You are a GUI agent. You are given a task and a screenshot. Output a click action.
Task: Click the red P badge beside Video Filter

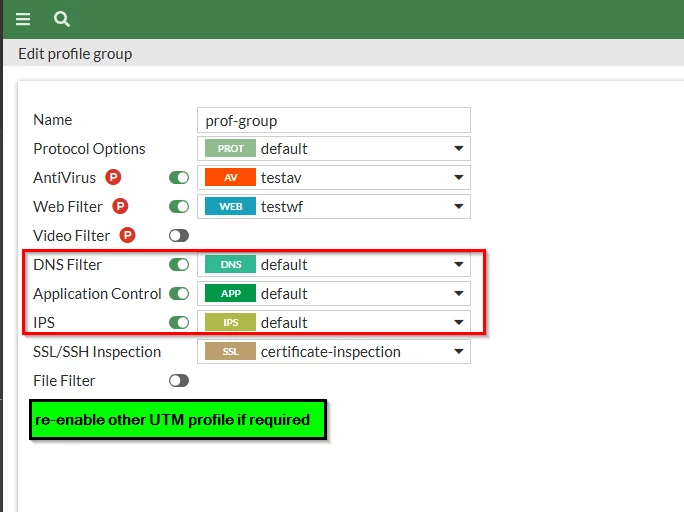(x=127, y=236)
